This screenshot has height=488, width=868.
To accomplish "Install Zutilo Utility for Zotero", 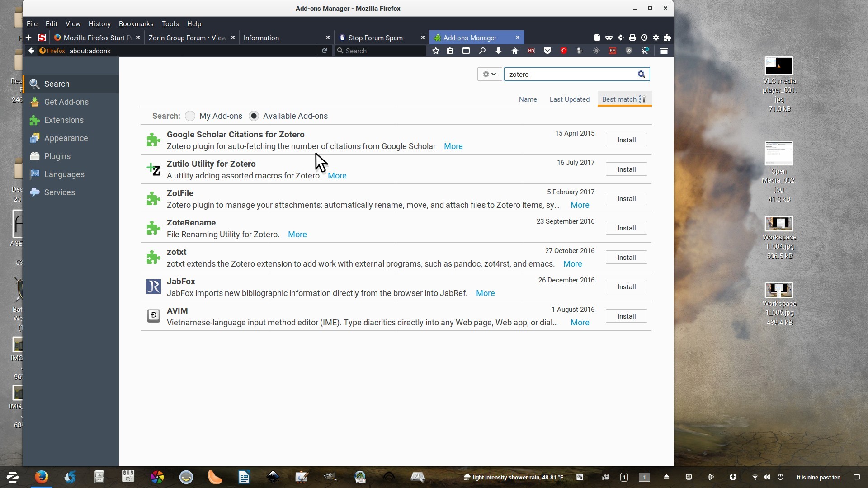I will [x=626, y=169].
